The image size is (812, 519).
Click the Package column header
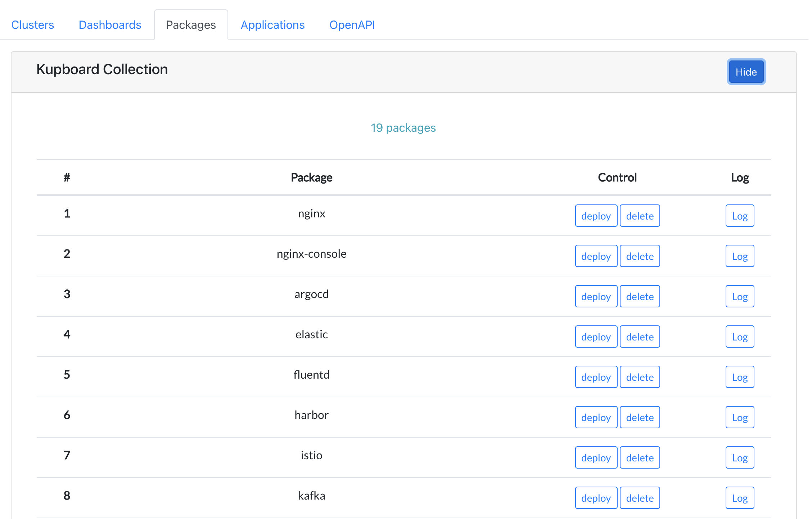tap(311, 177)
